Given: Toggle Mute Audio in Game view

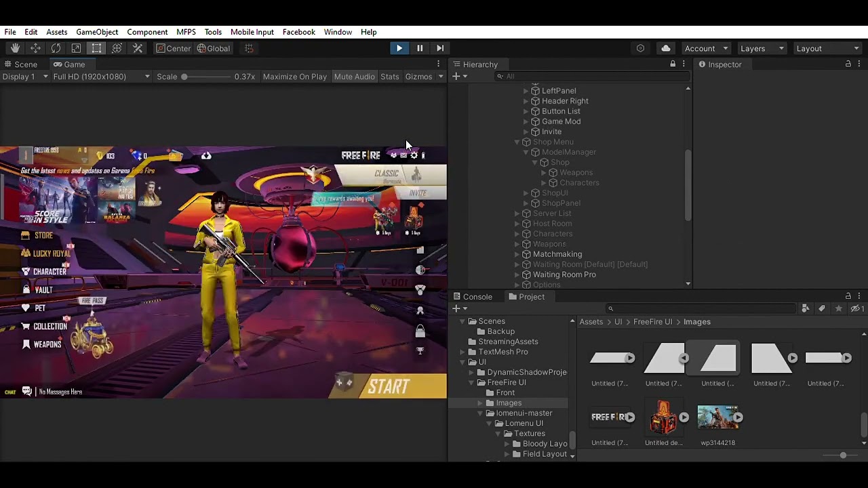Looking at the screenshot, I should pos(354,77).
